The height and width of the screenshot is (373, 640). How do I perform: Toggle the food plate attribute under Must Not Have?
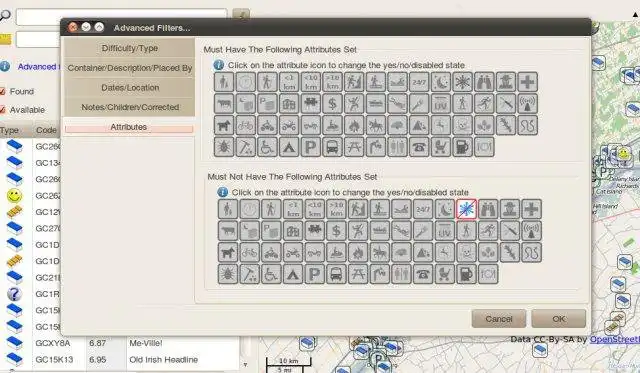(x=488, y=274)
